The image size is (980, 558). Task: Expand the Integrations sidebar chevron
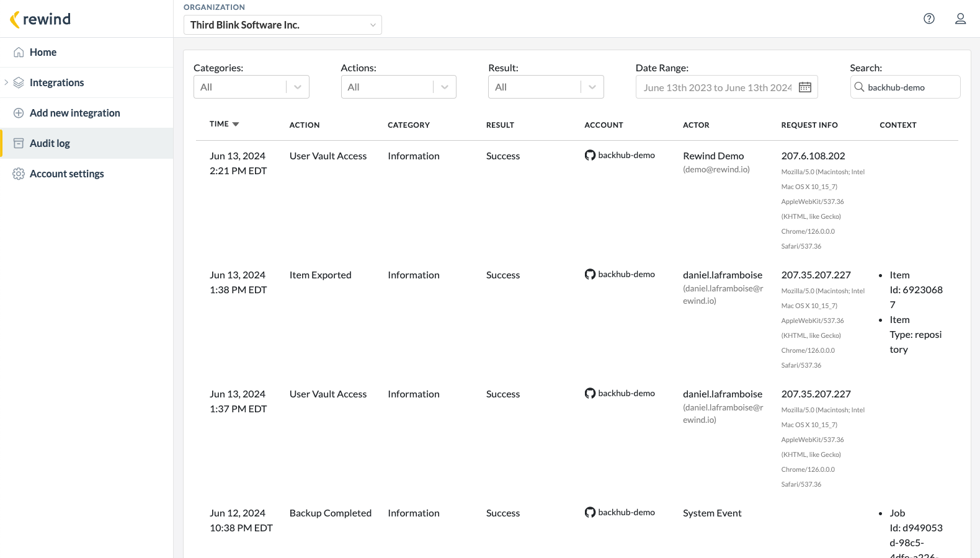pos(6,82)
